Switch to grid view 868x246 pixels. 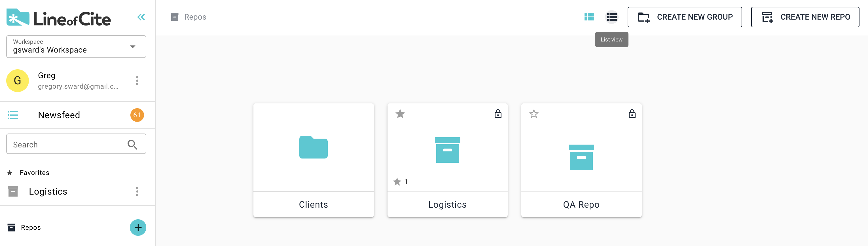589,17
